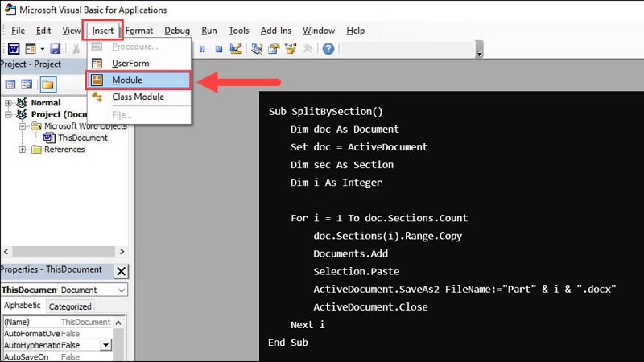Click the blue Help question mark icon
The width and height of the screenshot is (644, 362).
[328, 49]
